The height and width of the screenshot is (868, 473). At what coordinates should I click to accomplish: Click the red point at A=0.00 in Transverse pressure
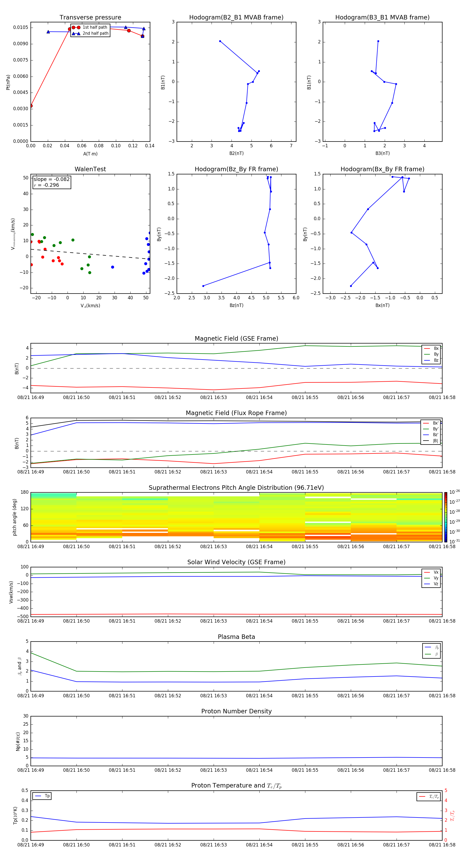point(31,106)
